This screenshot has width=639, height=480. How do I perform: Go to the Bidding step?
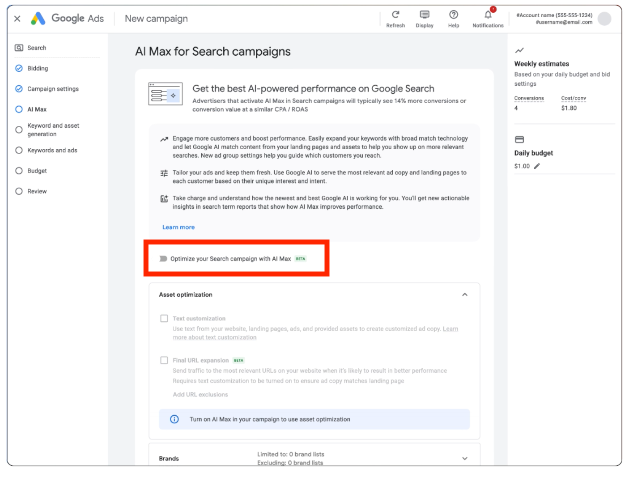[x=38, y=68]
